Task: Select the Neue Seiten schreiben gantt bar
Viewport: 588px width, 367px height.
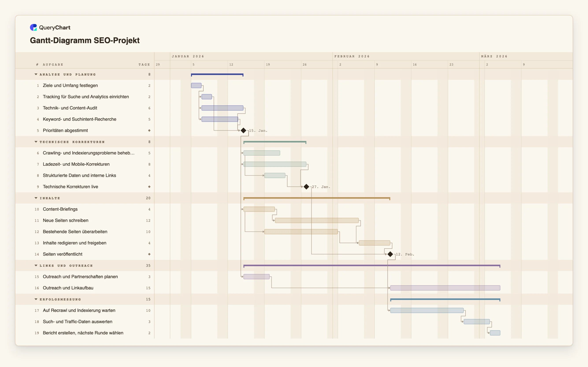Action: (x=317, y=220)
